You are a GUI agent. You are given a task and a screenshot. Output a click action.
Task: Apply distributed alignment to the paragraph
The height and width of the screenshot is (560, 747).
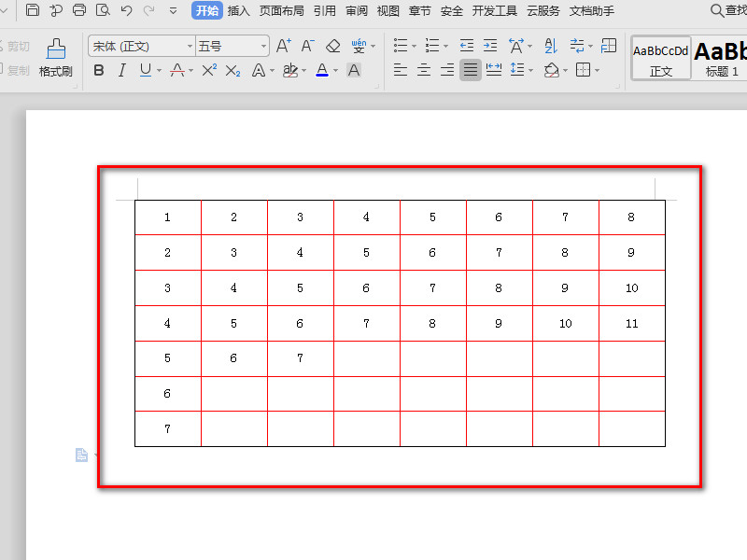pyautogui.click(x=494, y=71)
